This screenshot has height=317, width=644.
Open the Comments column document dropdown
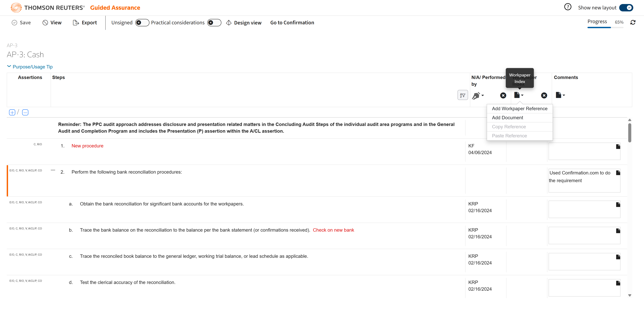point(560,95)
